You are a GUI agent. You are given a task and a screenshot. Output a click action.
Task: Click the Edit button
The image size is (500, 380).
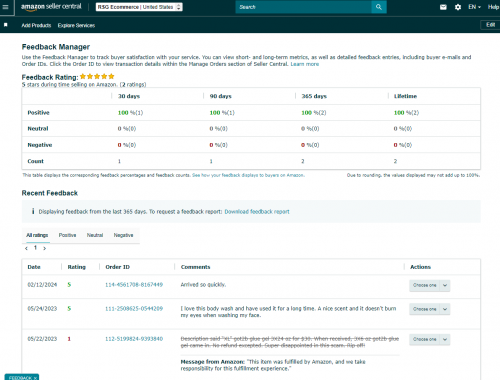[490, 25]
